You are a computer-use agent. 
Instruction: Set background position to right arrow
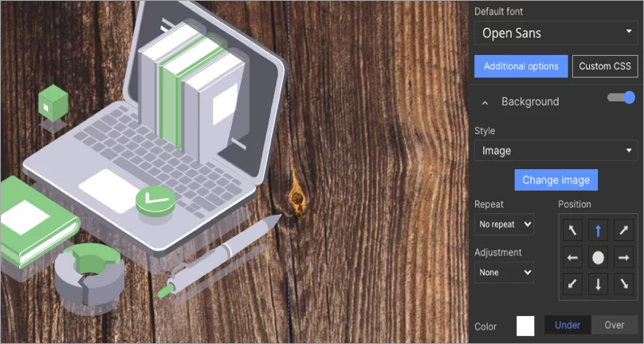tap(625, 257)
